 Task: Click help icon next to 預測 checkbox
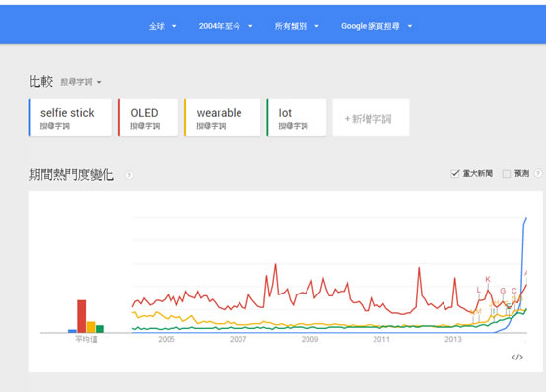point(538,173)
